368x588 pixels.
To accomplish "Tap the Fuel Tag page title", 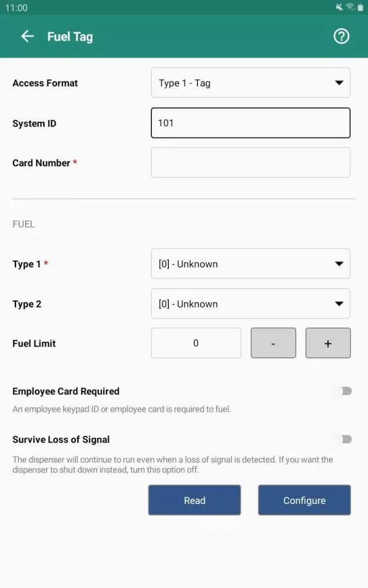I will pos(70,36).
